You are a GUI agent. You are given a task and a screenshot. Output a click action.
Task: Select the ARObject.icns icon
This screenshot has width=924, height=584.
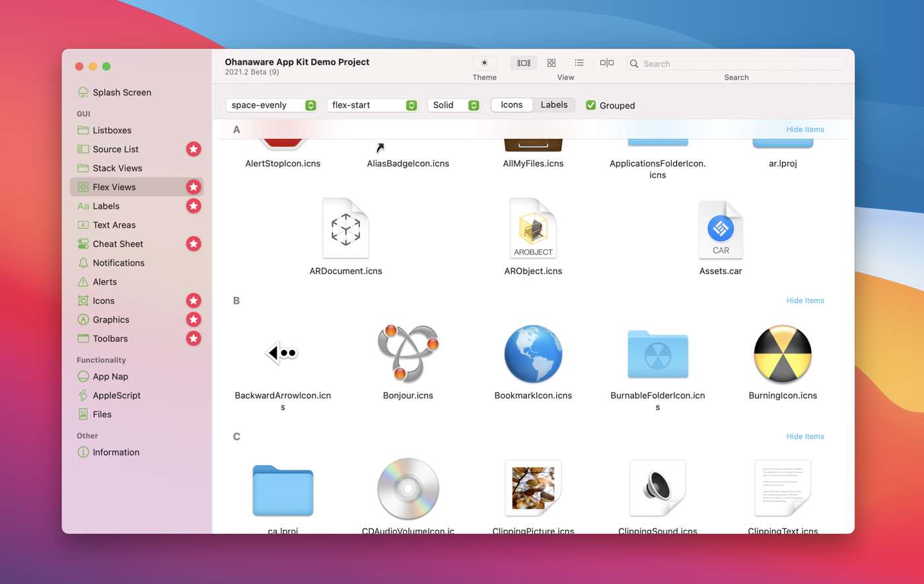tap(533, 228)
